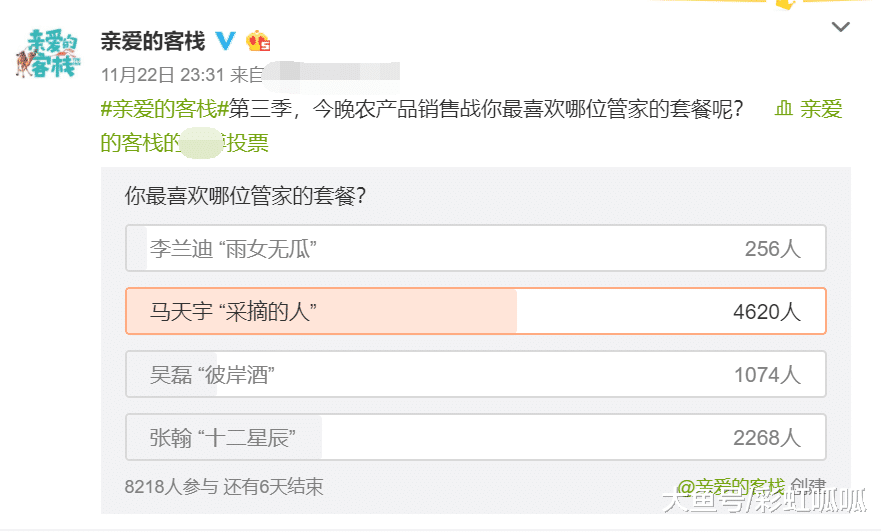Click the blue verified V badge

(x=227, y=41)
